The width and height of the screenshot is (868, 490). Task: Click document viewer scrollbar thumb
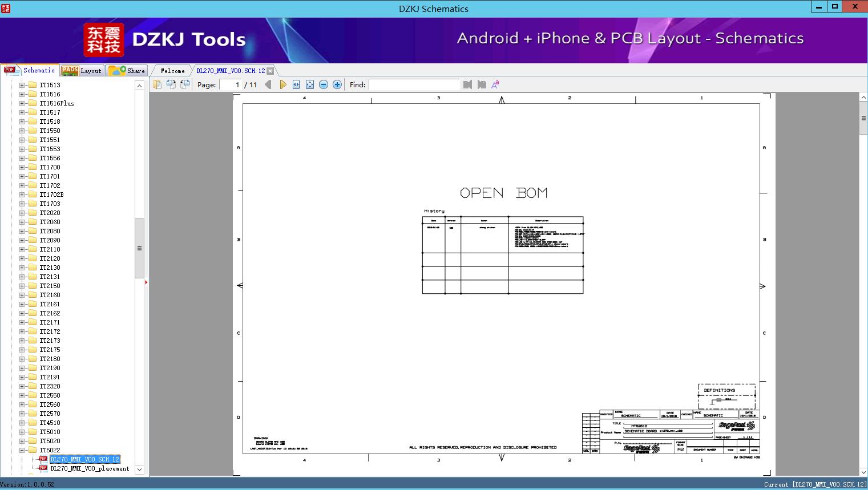coord(863,118)
